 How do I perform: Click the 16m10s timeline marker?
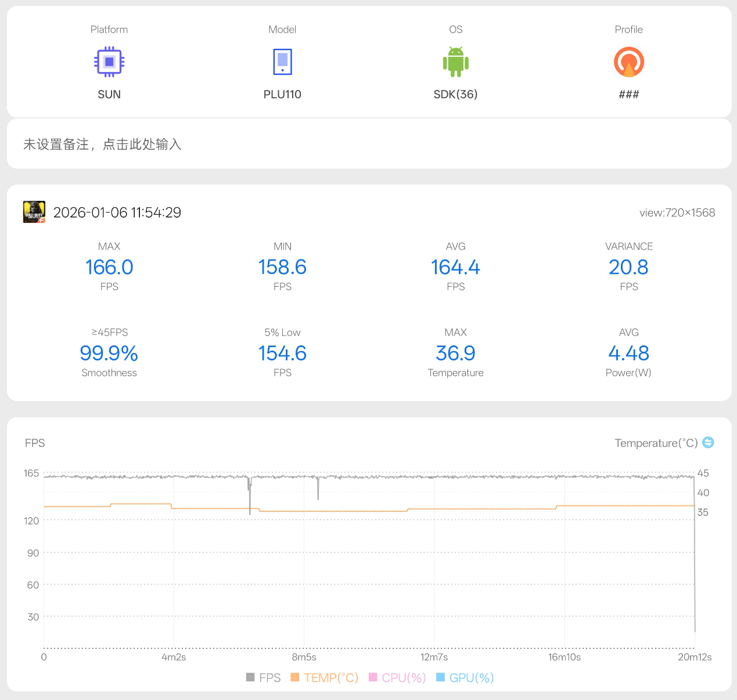(x=565, y=657)
